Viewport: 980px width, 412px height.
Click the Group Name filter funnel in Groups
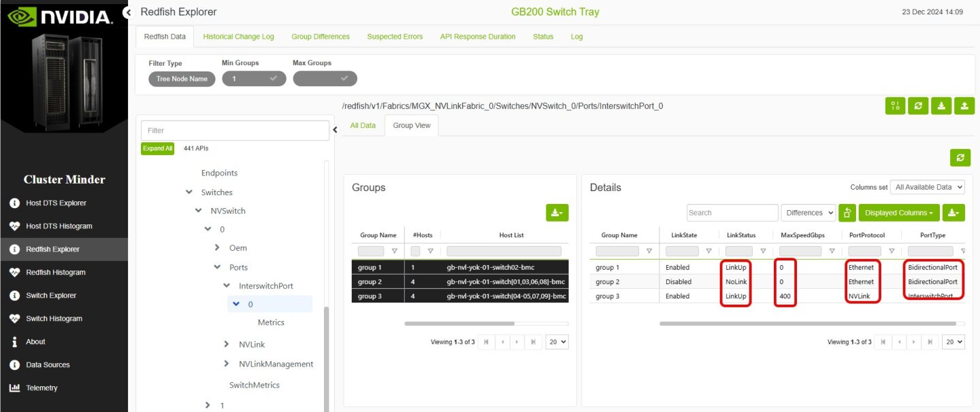click(394, 251)
